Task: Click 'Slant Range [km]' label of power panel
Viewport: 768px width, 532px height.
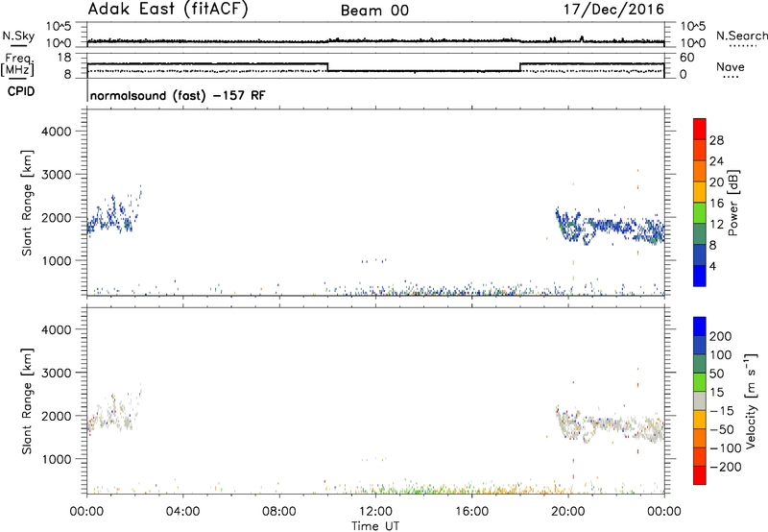Action: click(27, 203)
